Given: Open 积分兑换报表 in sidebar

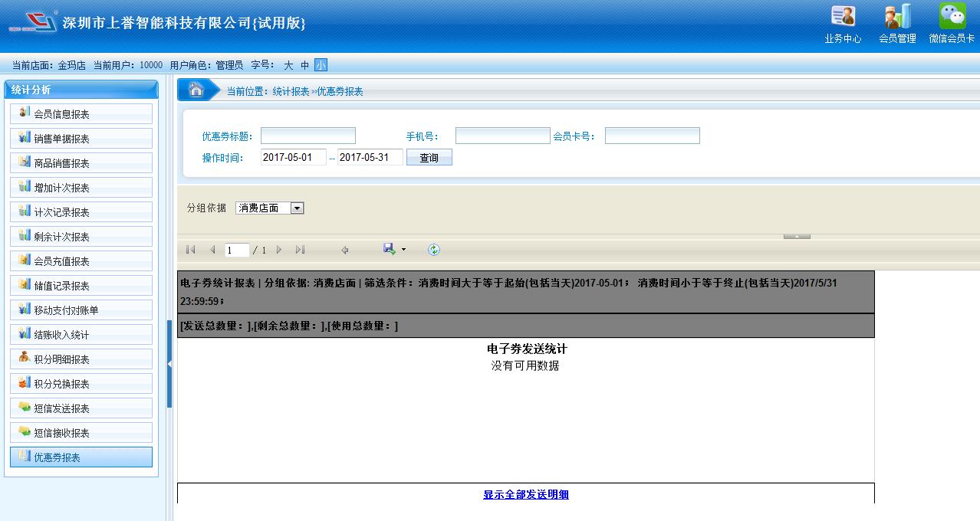Looking at the screenshot, I should click(x=81, y=384).
